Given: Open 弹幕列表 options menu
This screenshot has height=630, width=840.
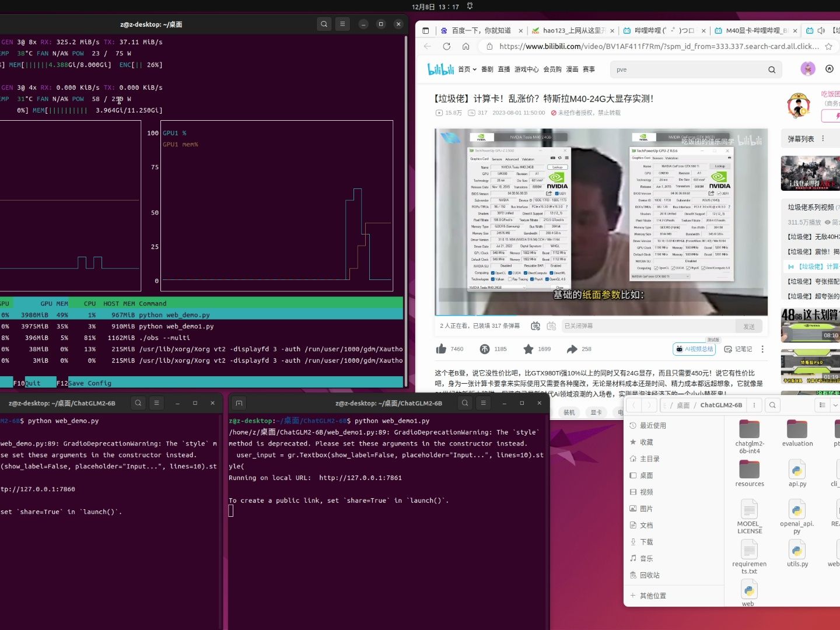Looking at the screenshot, I should point(823,139).
